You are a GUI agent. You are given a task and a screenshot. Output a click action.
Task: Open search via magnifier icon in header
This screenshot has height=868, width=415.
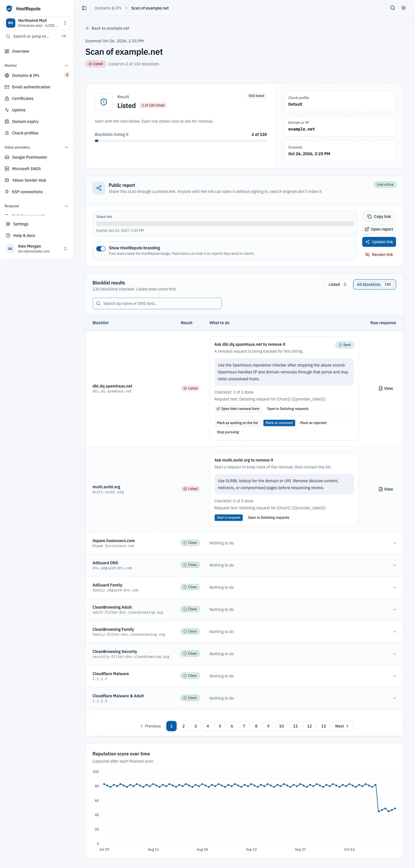coord(393,8)
